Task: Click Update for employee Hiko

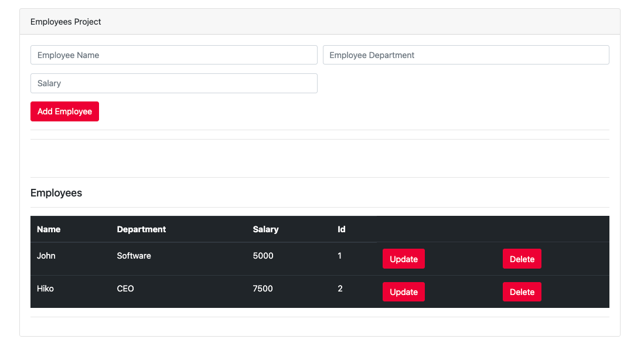Action: coord(403,291)
